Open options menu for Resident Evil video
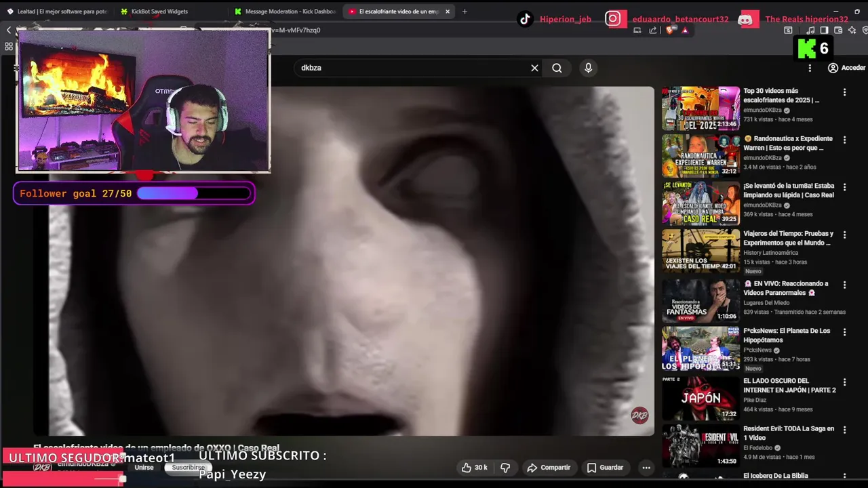Image resolution: width=868 pixels, height=488 pixels. pos(844,430)
